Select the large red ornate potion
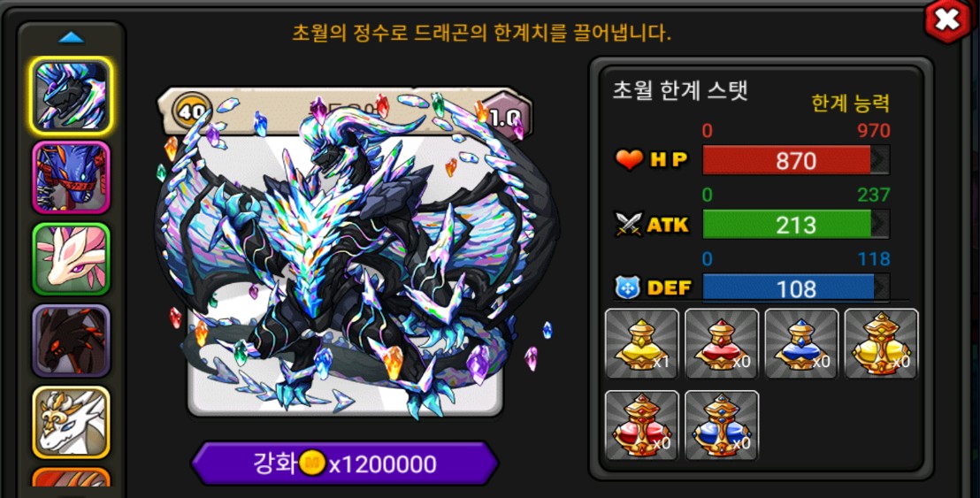 642,425
